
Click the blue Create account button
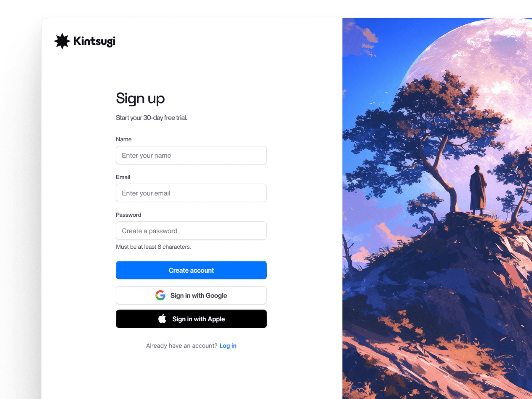pyautogui.click(x=191, y=270)
